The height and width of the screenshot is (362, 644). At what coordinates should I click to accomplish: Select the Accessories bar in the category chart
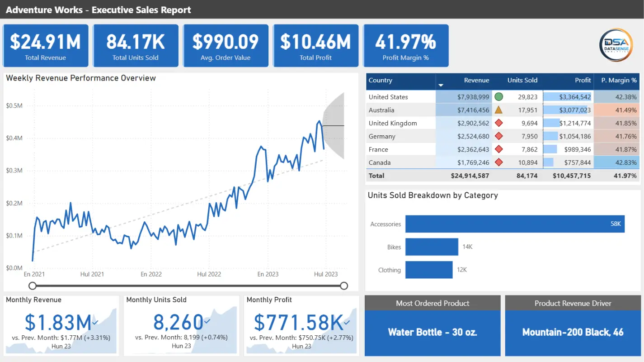(x=514, y=224)
